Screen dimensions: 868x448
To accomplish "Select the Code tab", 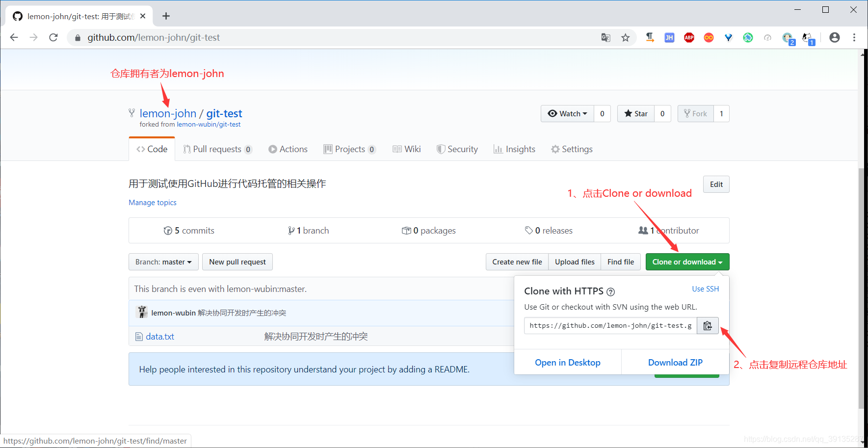I will 152,149.
